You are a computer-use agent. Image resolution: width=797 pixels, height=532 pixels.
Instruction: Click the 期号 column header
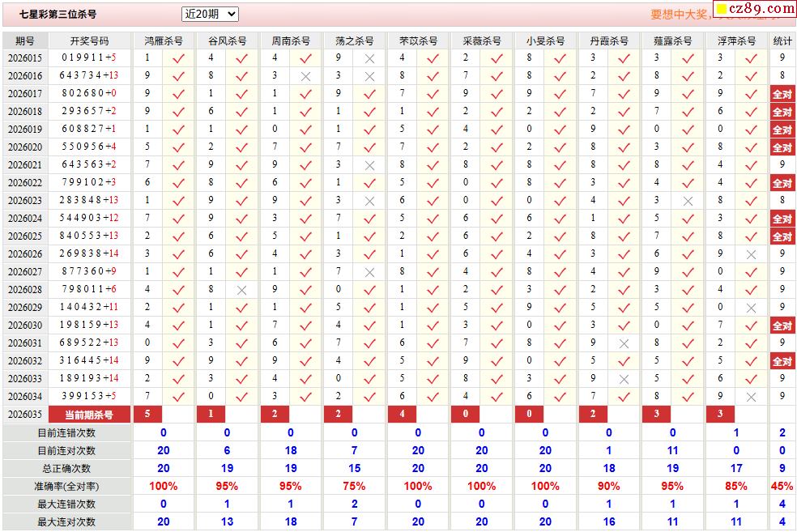pyautogui.click(x=25, y=40)
